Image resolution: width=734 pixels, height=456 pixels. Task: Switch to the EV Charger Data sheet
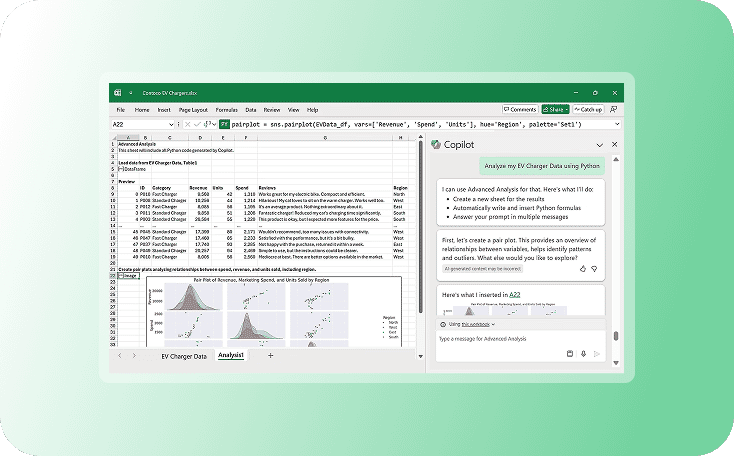click(x=184, y=356)
